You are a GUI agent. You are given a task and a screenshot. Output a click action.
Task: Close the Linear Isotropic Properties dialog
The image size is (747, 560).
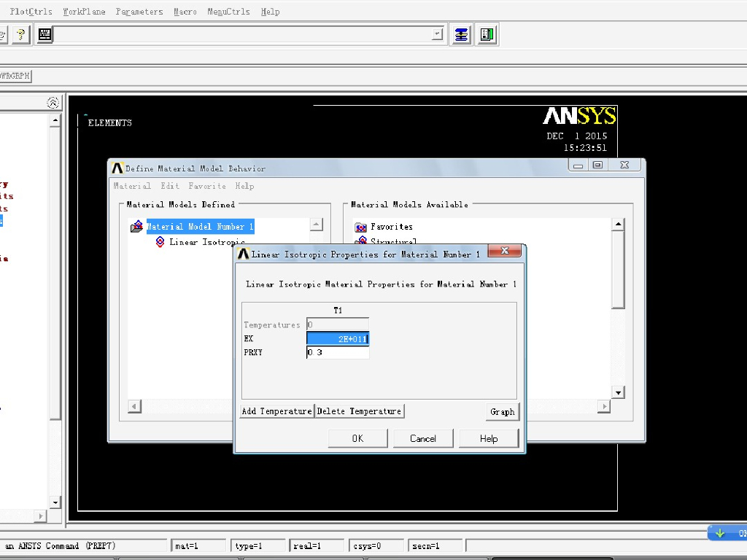tap(505, 251)
